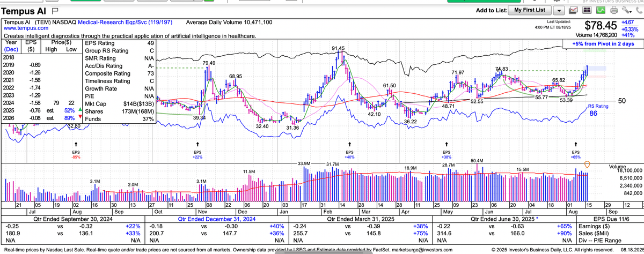This screenshot has width=644, height=254.
Task: Click the 91.45 price high label
Action: point(339,49)
